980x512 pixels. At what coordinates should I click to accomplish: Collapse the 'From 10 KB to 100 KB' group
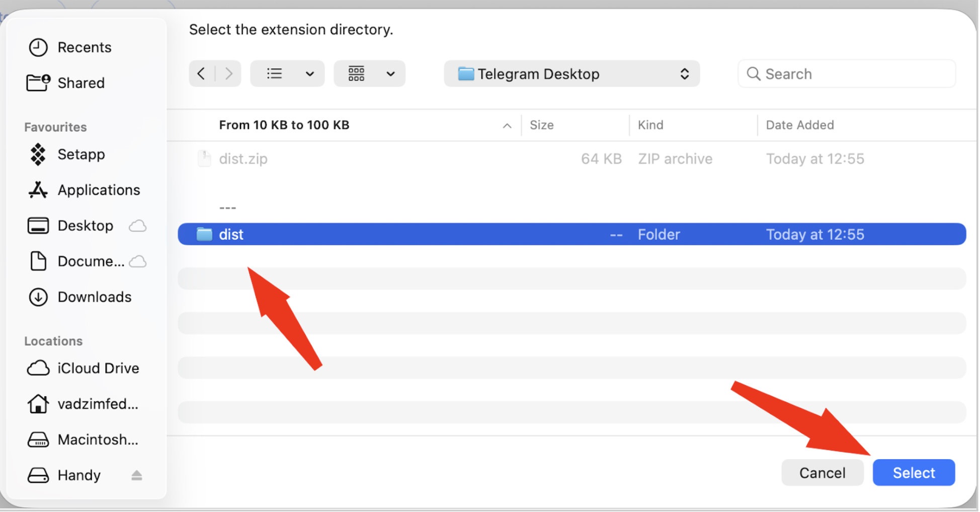click(x=507, y=125)
